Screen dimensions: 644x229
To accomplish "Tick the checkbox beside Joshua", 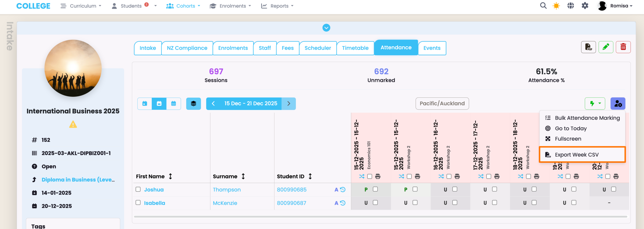I will pyautogui.click(x=138, y=189).
